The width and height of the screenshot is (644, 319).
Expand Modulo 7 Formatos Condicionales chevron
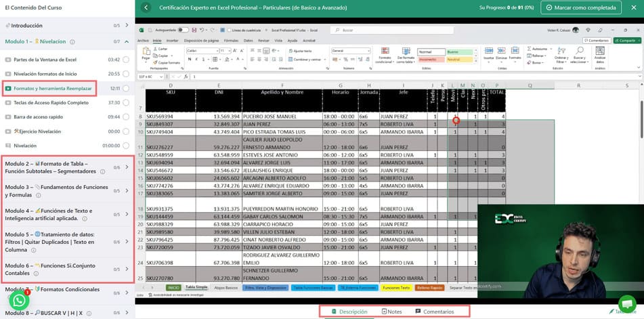(x=127, y=293)
